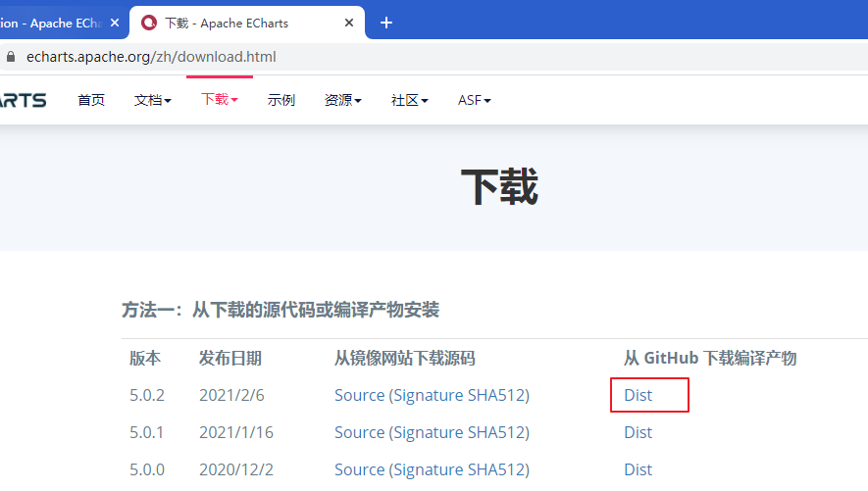868x491 pixels.
Task: Open Source link for version 5.0.2
Action: click(x=359, y=395)
